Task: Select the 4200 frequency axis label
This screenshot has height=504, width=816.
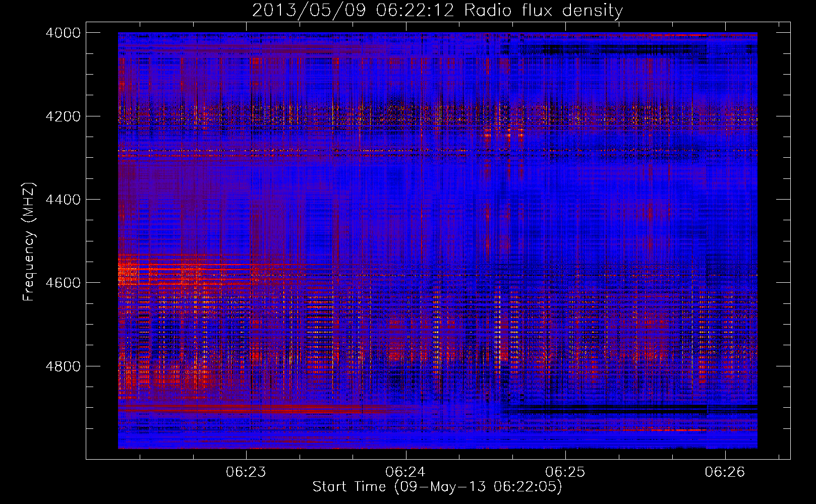Action: click(x=63, y=116)
